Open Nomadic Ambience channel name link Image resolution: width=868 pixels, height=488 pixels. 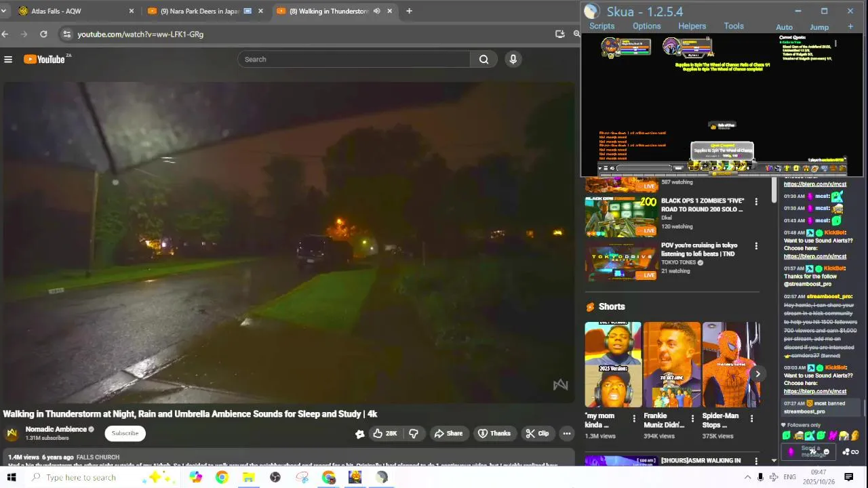[x=56, y=429]
